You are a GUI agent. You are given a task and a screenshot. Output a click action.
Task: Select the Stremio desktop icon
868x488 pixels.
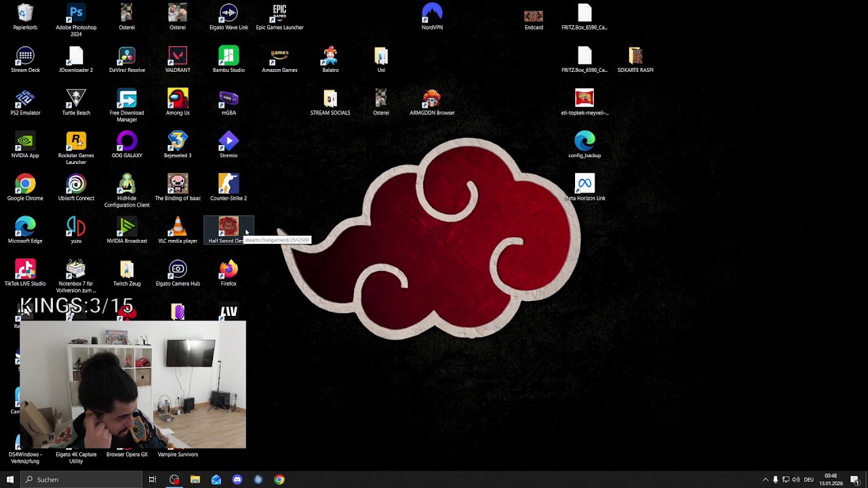click(229, 146)
